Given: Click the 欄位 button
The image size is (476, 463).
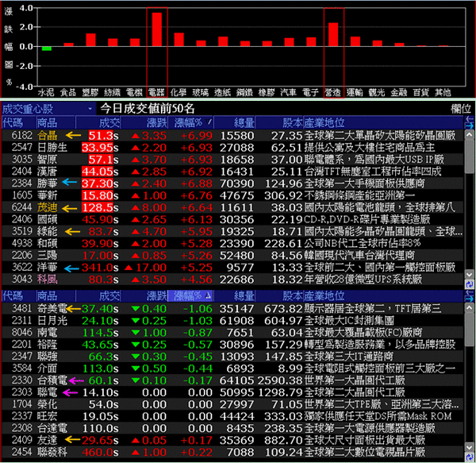Looking at the screenshot, I should tap(460, 109).
